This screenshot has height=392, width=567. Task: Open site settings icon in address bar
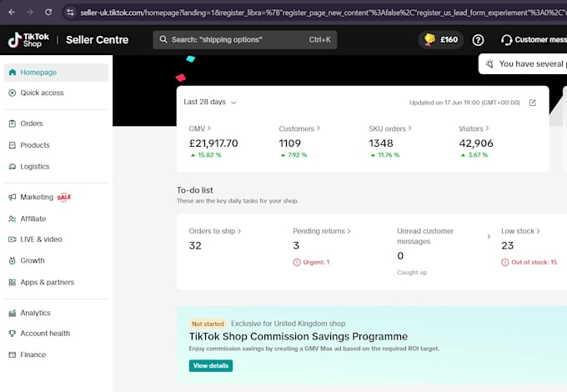[x=70, y=13]
